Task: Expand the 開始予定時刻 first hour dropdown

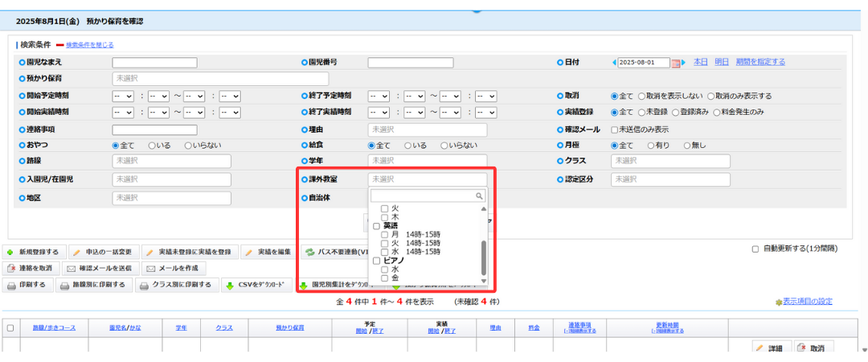Action: 123,96
